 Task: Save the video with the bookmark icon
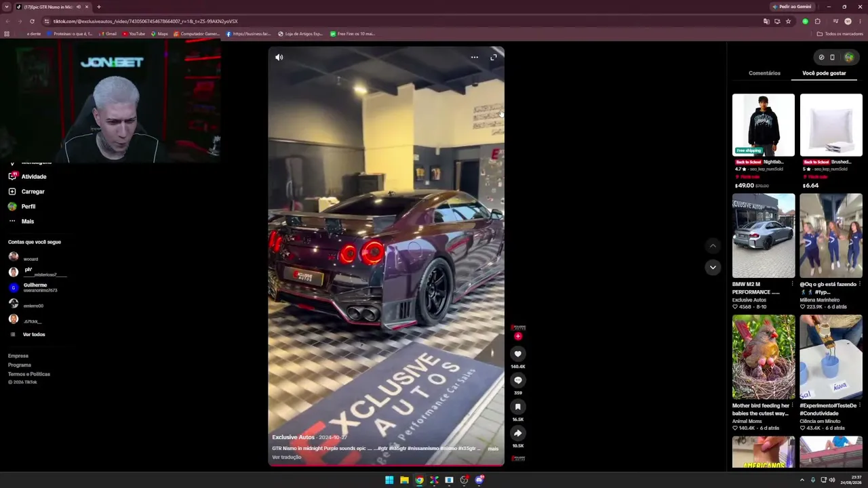517,407
